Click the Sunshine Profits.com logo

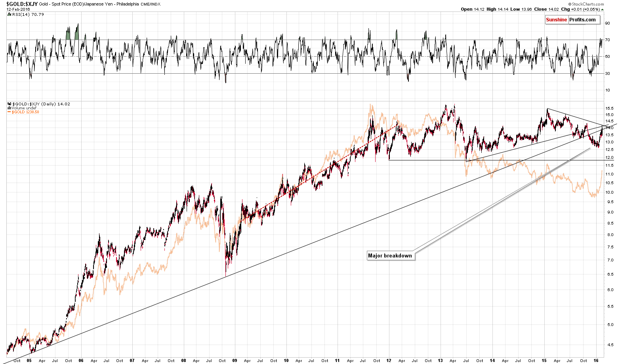[x=572, y=20]
